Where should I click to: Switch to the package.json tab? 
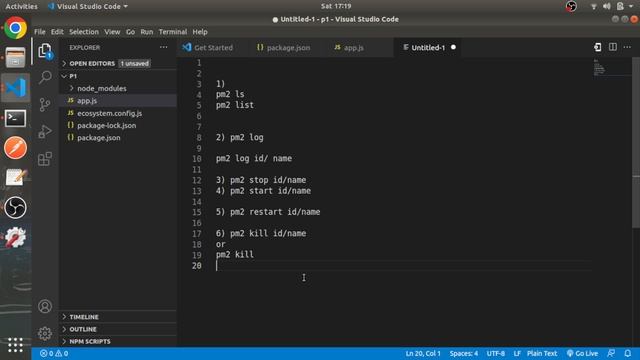point(288,47)
